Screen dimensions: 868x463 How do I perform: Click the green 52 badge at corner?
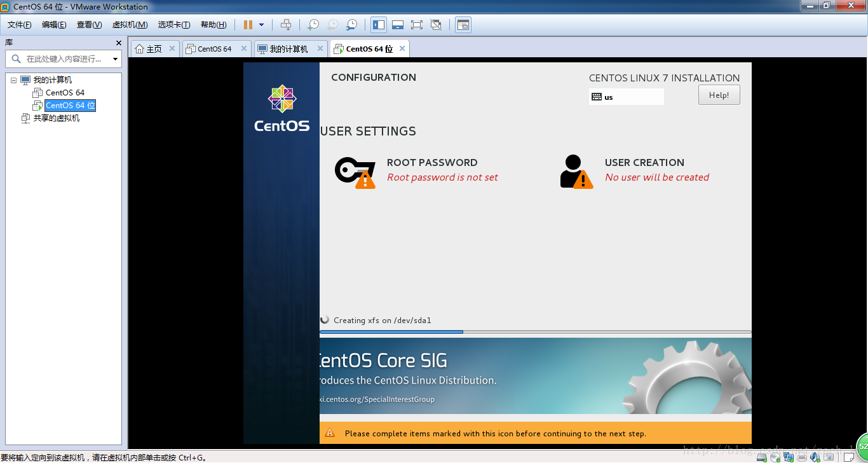coord(862,448)
